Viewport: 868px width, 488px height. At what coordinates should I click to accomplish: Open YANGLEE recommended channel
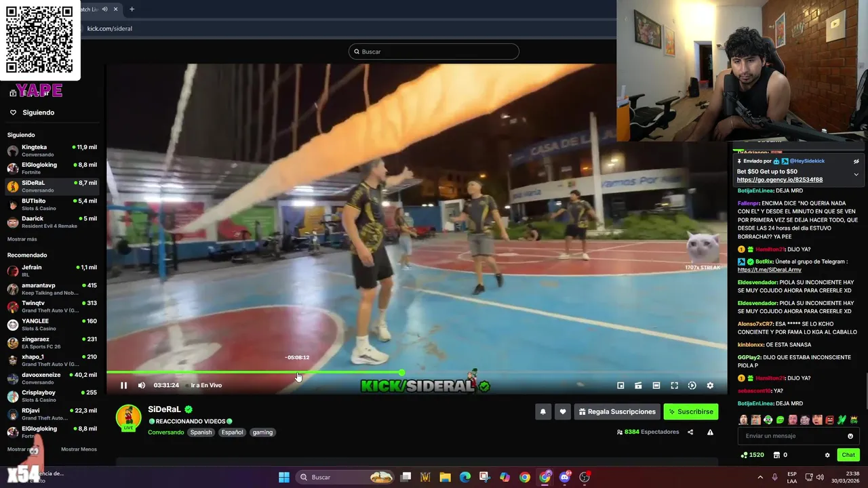(52, 325)
